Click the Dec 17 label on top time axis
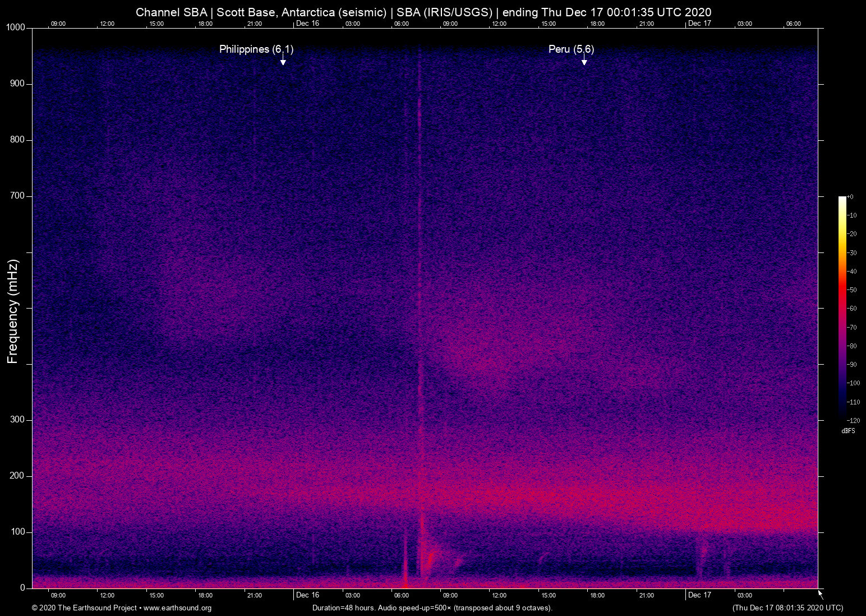 (x=699, y=24)
